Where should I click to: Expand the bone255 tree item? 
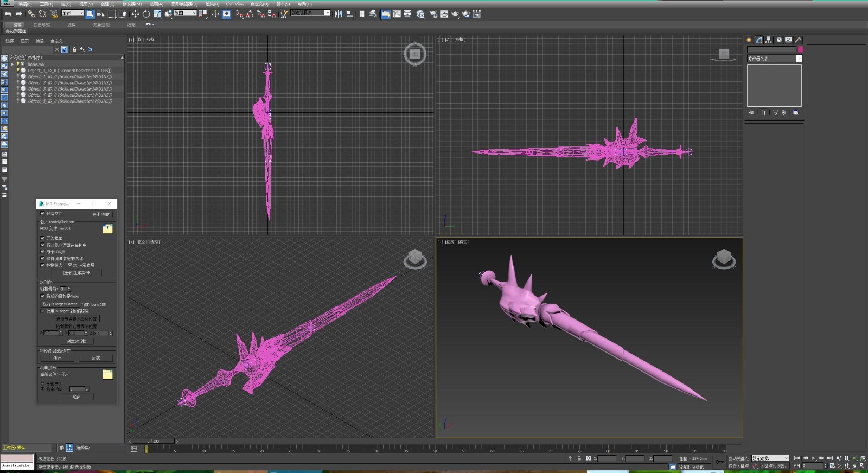pyautogui.click(x=12, y=65)
